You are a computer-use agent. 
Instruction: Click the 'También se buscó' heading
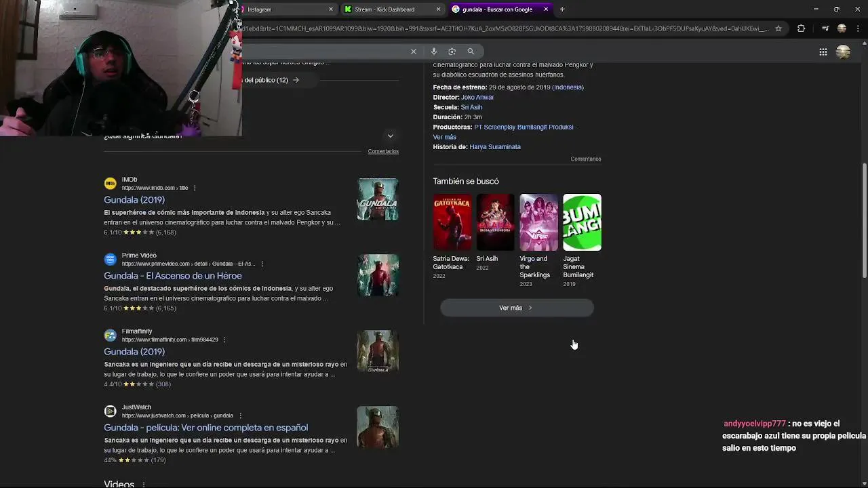pyautogui.click(x=466, y=181)
